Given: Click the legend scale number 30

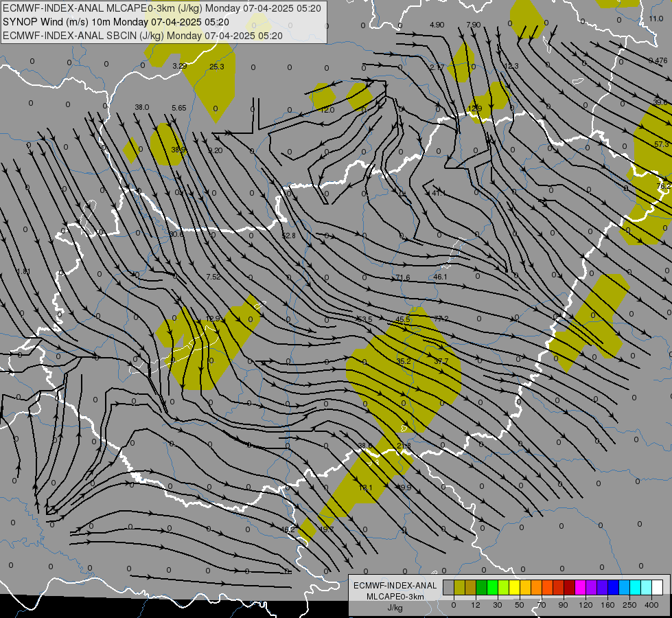Looking at the screenshot, I should click(497, 605).
